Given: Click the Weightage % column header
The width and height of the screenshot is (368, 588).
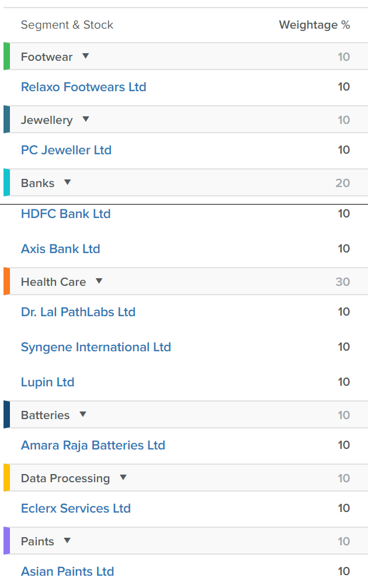Looking at the screenshot, I should [314, 25].
